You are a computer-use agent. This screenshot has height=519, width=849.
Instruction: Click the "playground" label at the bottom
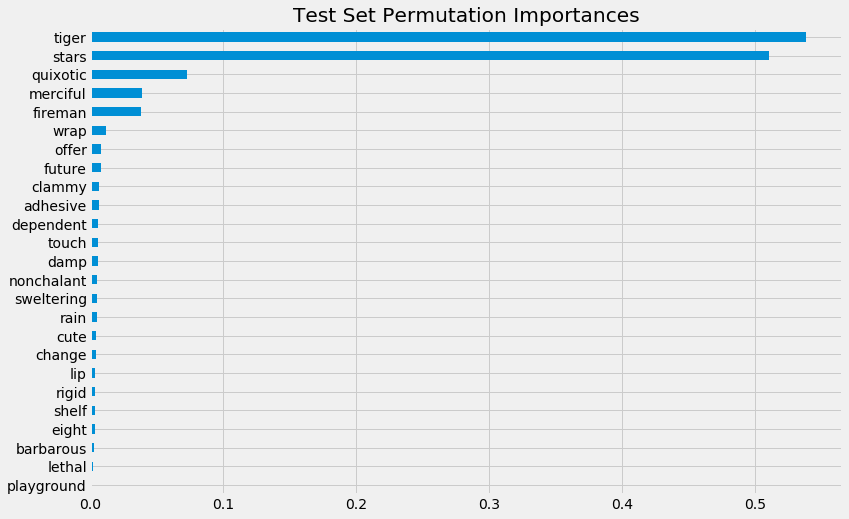coord(46,487)
